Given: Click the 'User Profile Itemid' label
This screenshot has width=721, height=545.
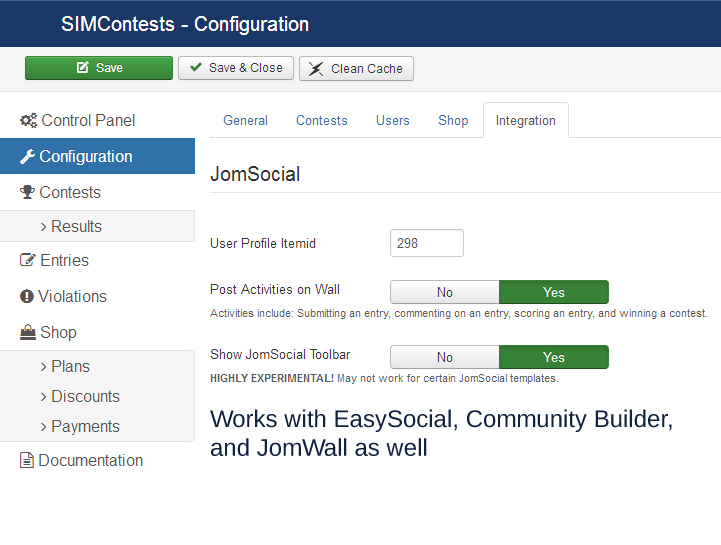Looking at the screenshot, I should pyautogui.click(x=263, y=243).
